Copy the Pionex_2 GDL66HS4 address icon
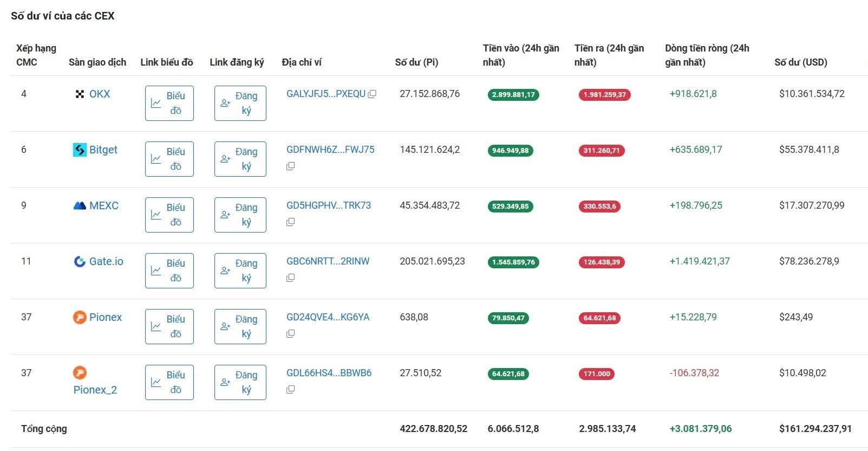The width and height of the screenshot is (868, 451). pos(291,390)
